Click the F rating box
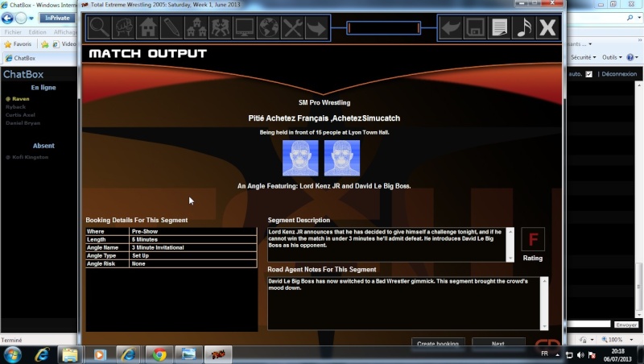 pyautogui.click(x=533, y=239)
